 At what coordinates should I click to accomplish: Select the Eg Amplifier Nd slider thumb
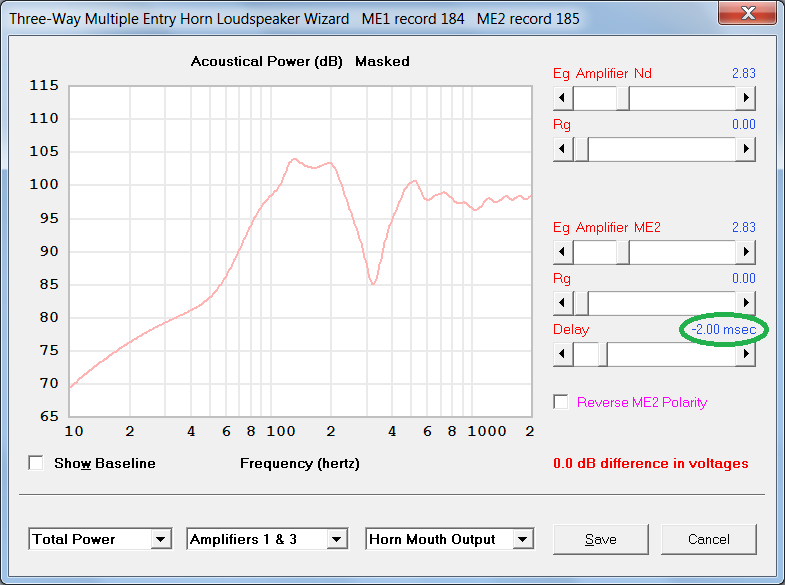[623, 98]
